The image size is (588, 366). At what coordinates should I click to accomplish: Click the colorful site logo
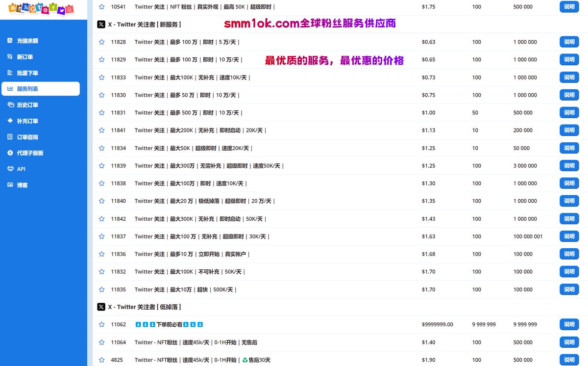[x=42, y=9]
